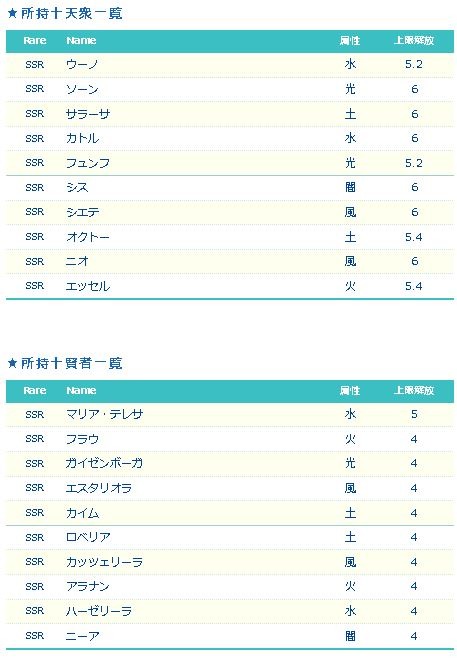Click the Rare header in 十賢者 table
457x661 pixels.
coord(35,390)
